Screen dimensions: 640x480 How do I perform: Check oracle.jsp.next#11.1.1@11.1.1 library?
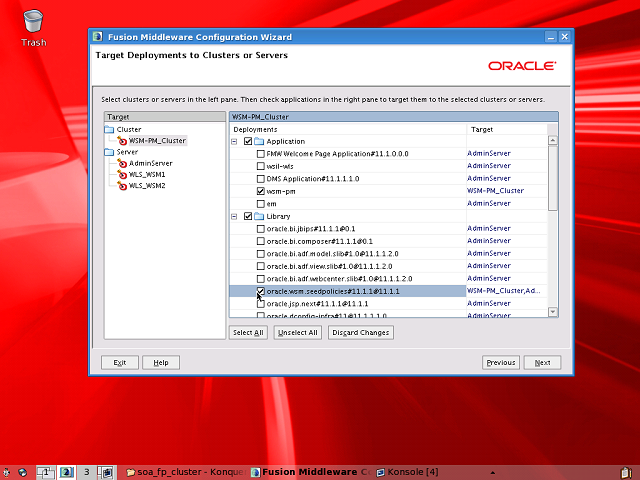[260, 304]
